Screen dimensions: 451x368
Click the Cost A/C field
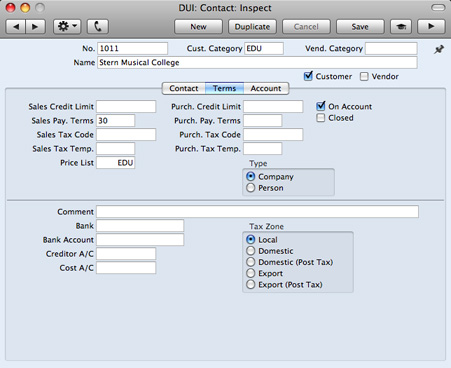(x=126, y=268)
